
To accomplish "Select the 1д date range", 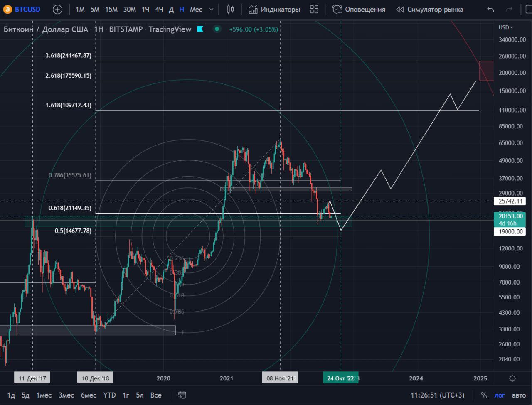I will tap(11, 395).
